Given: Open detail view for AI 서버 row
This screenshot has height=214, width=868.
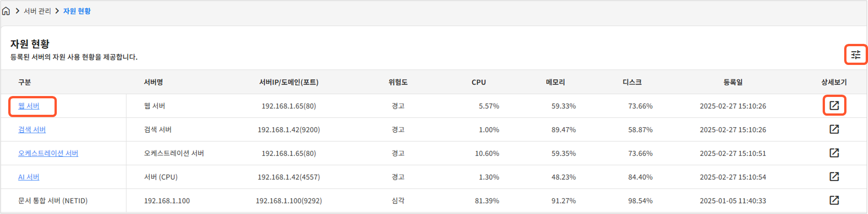Looking at the screenshot, I should coord(834,177).
